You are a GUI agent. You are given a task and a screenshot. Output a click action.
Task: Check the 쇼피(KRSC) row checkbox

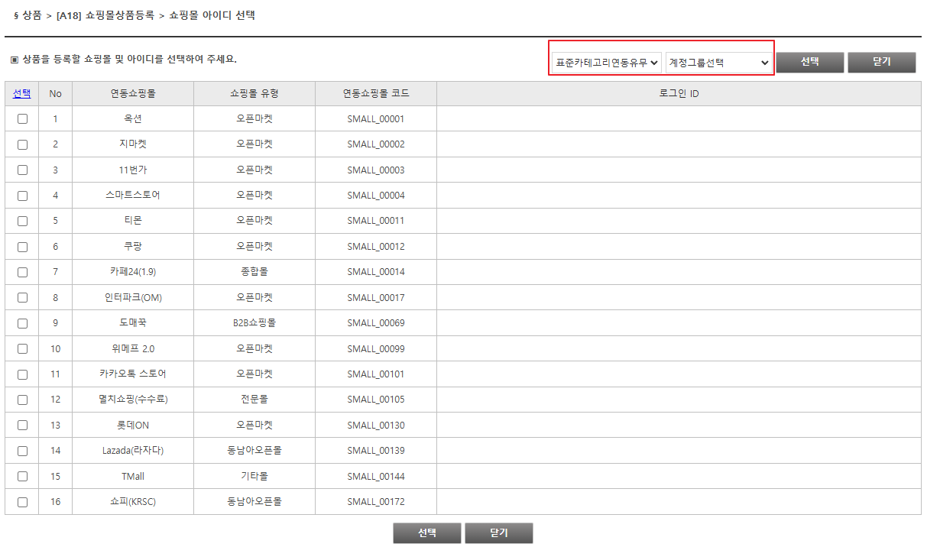[22, 502]
